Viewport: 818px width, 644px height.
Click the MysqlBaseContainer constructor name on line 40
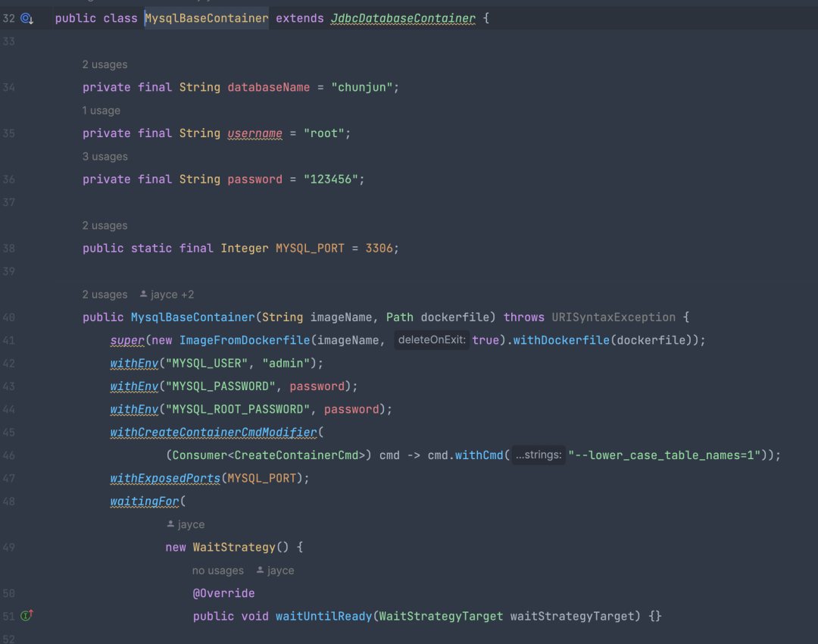coord(192,317)
